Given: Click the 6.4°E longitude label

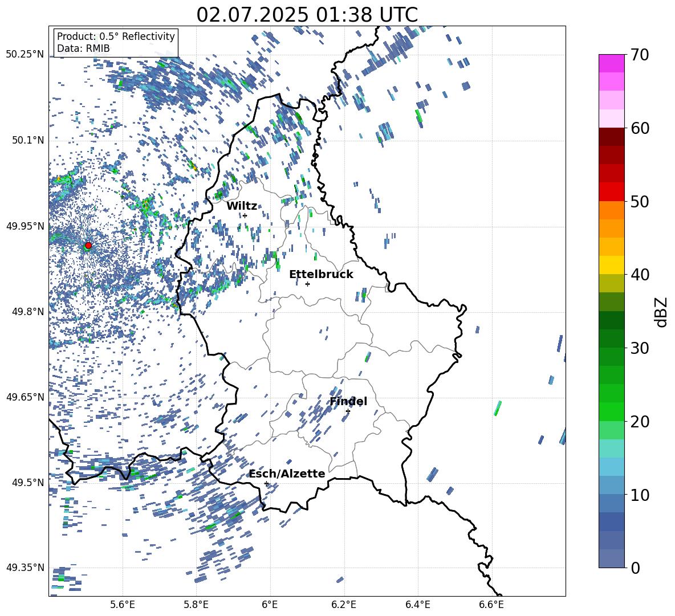Looking at the screenshot, I should point(417,605).
